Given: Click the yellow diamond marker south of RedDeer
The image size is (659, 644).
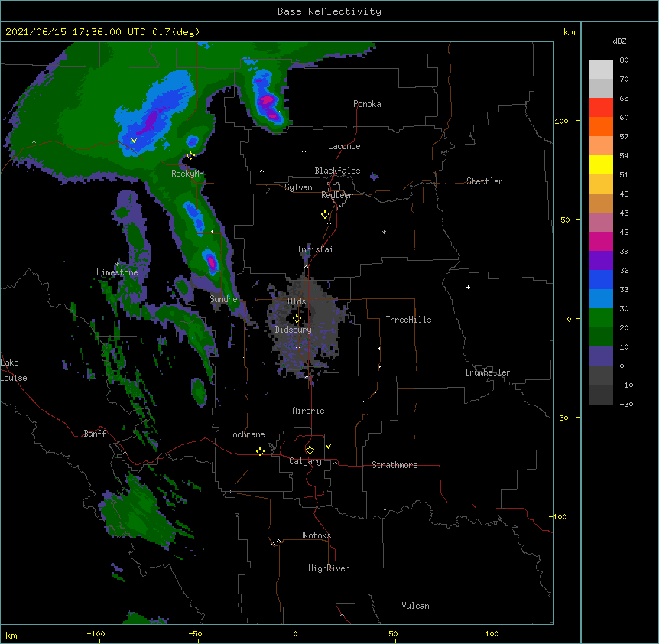Looking at the screenshot, I should click(326, 215).
